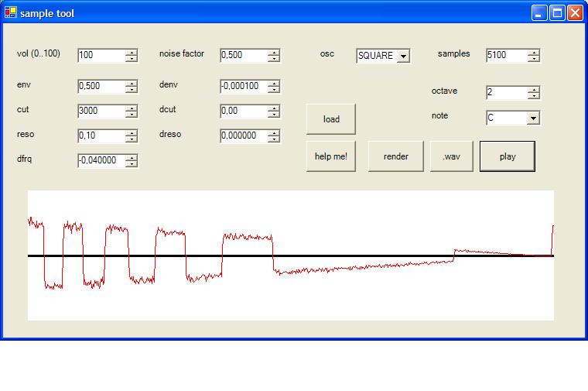Image resolution: width=588 pixels, height=391 pixels.
Task: Click the "vol (0..100)" label
Action: pyautogui.click(x=38, y=53)
